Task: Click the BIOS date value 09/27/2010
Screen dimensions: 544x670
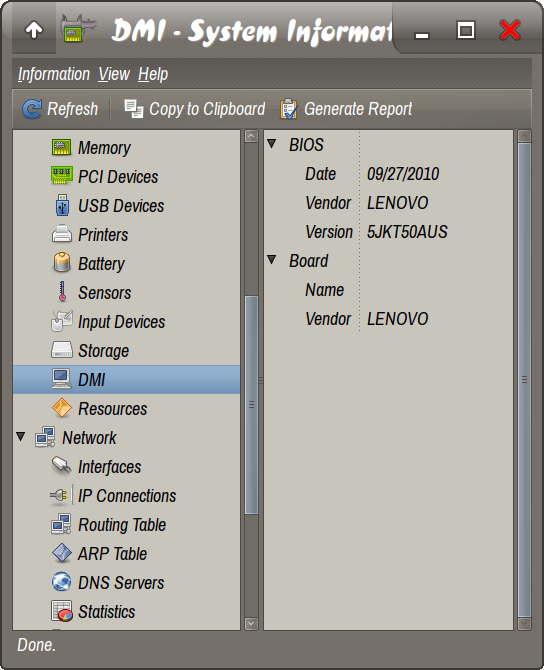Action: [403, 174]
